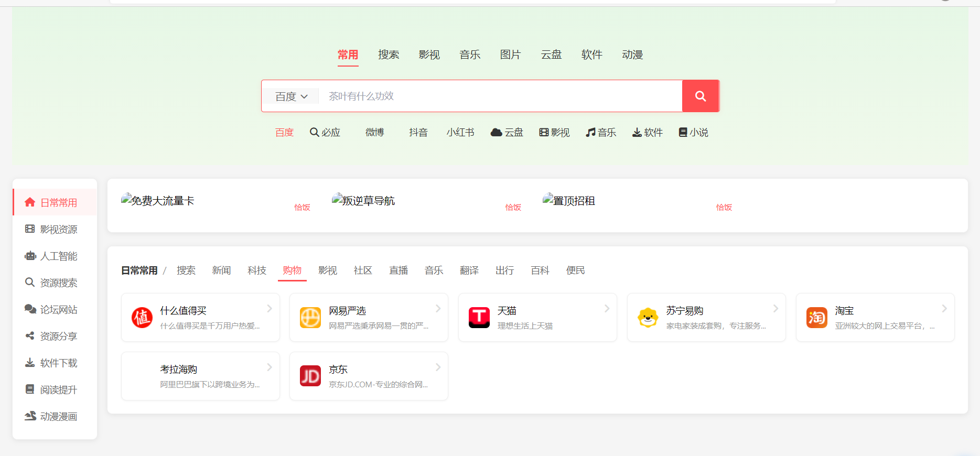Switch to the 便民 category tab

576,270
